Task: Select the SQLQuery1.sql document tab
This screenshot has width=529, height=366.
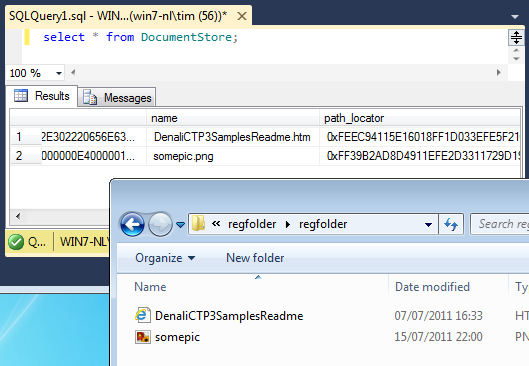Action: coord(128,16)
